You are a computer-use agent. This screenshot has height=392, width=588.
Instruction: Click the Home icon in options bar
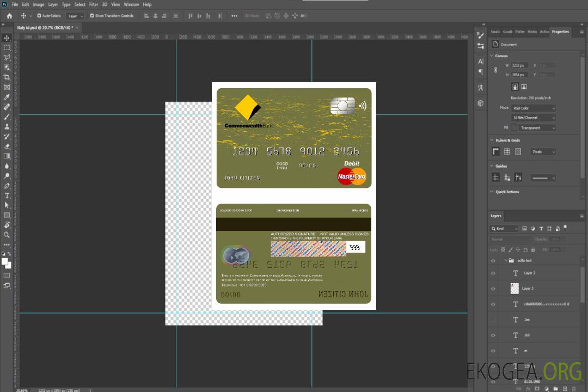click(x=9, y=16)
